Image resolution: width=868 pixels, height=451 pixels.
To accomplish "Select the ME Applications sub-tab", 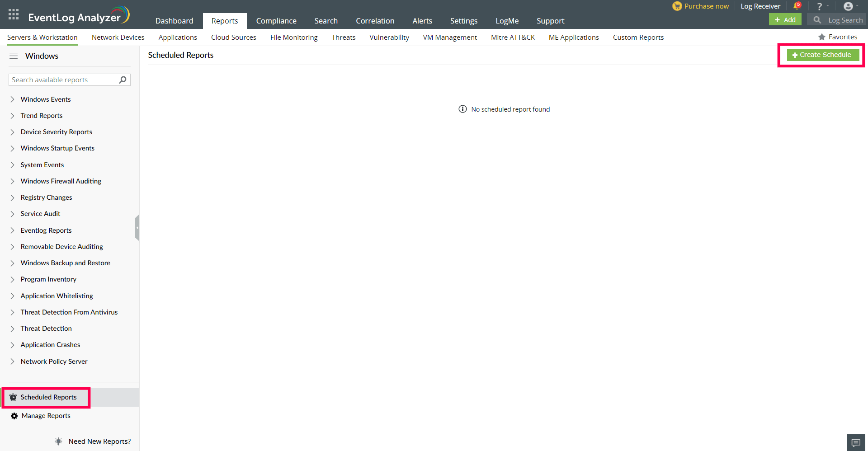I will pos(574,38).
